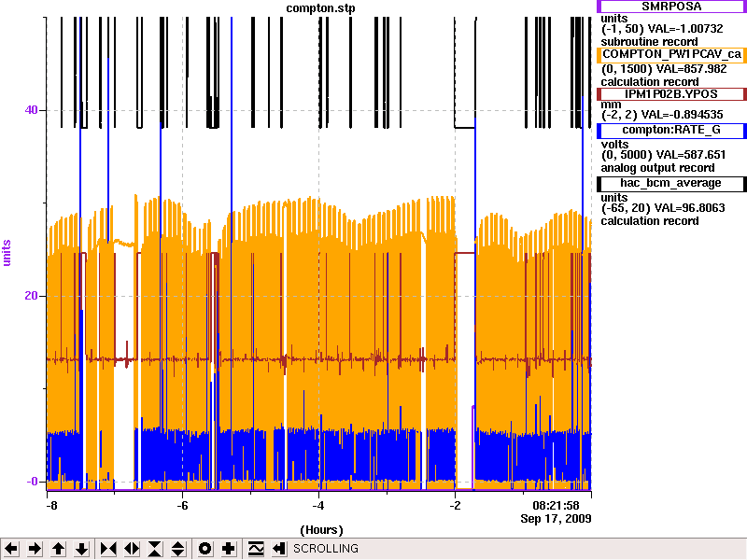The height and width of the screenshot is (560, 747).
Task: Shift the plot up with the up arrow
Action: 58,549
